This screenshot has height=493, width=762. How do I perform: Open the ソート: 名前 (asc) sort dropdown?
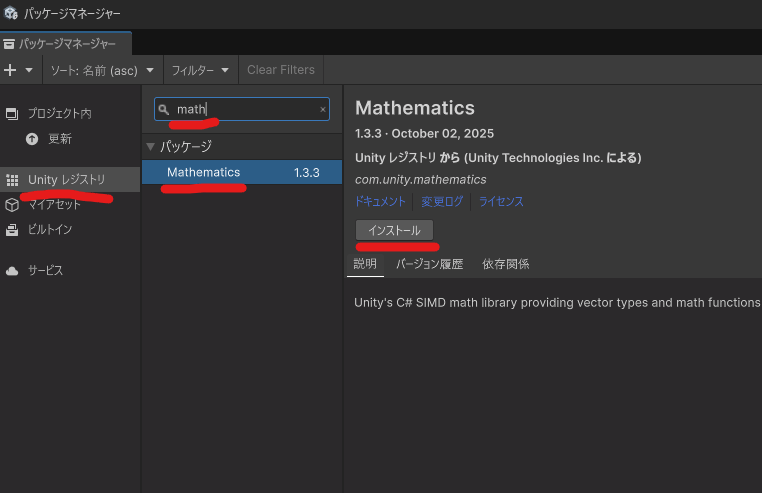[x=102, y=70]
